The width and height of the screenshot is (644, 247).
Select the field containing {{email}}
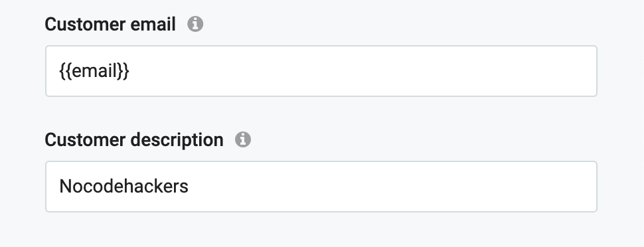(x=321, y=71)
